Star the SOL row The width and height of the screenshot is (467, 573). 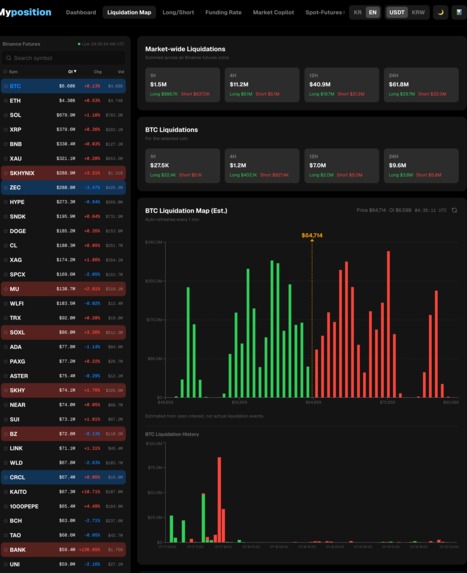[x=5, y=115]
